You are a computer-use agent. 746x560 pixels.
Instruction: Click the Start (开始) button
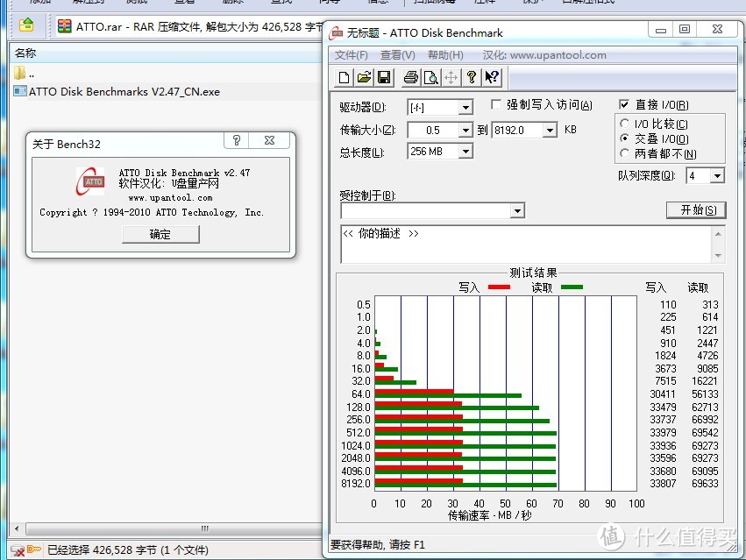(x=696, y=209)
